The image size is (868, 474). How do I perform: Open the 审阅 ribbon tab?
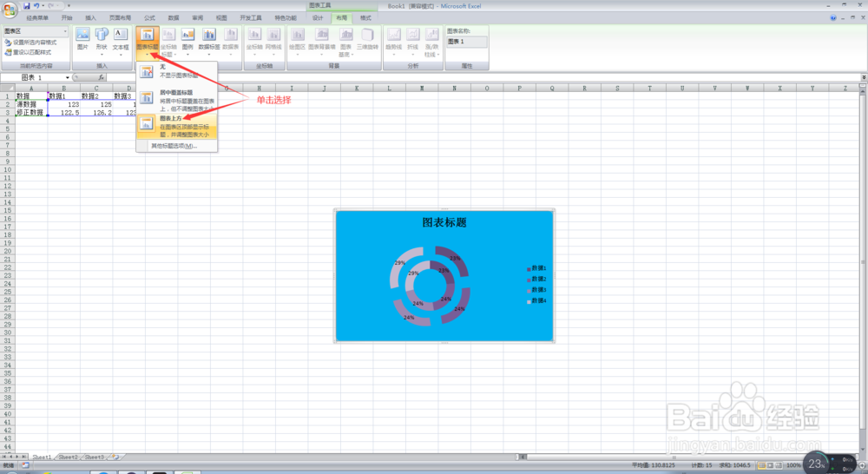197,17
